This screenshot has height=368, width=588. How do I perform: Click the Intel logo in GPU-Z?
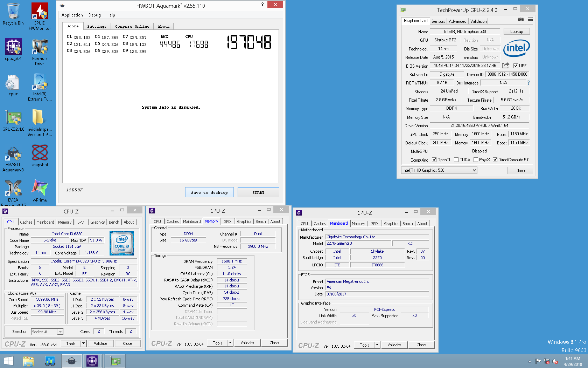(x=517, y=48)
